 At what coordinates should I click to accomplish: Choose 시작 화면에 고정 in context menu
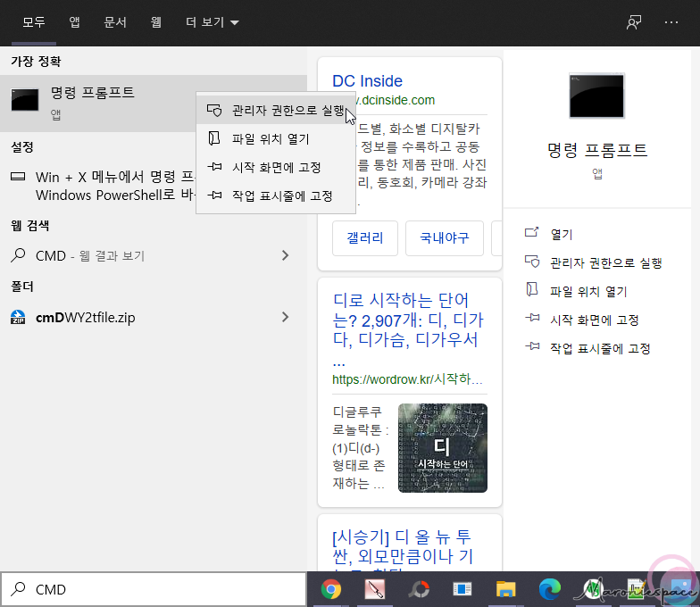pyautogui.click(x=276, y=168)
